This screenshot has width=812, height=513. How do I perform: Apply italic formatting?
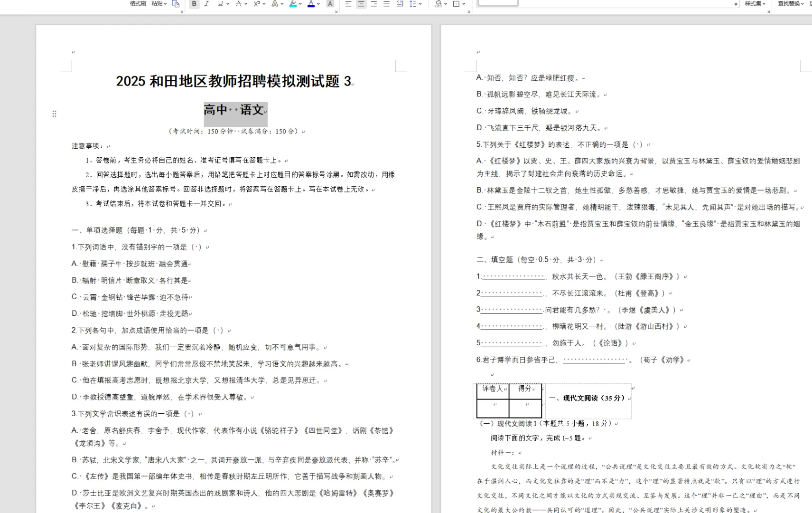(206, 4)
